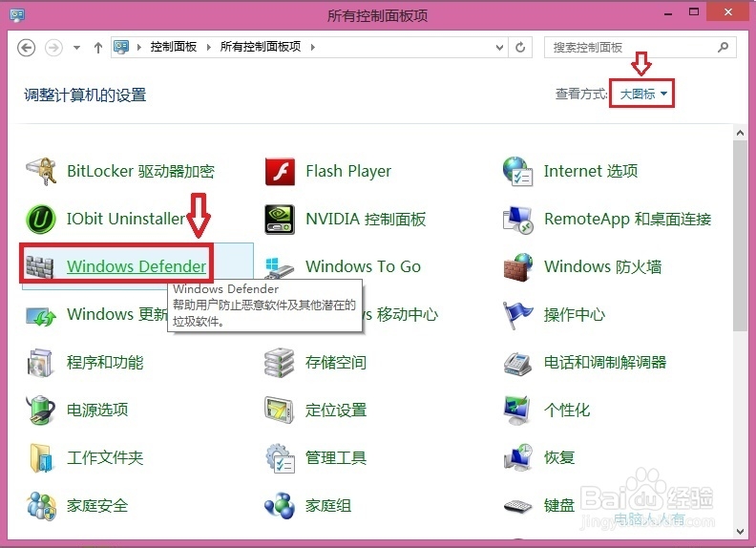This screenshot has height=548, width=756.
Task: Click the 操作中心 flag icon
Action: click(517, 314)
